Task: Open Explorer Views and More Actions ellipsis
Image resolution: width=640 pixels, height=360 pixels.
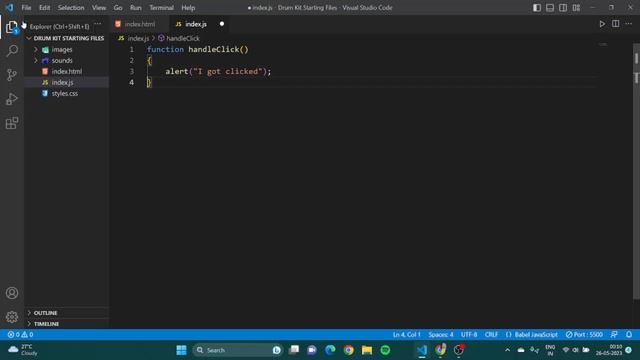Action: [x=98, y=24]
